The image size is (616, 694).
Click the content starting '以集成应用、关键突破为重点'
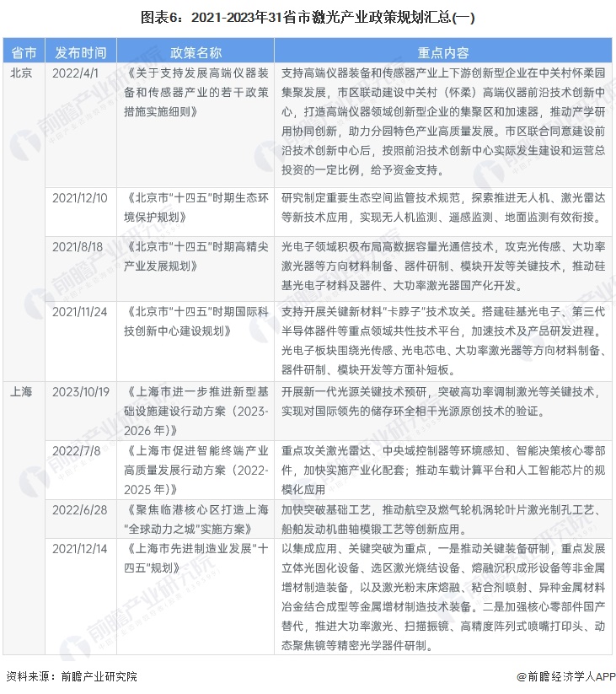pos(443,597)
